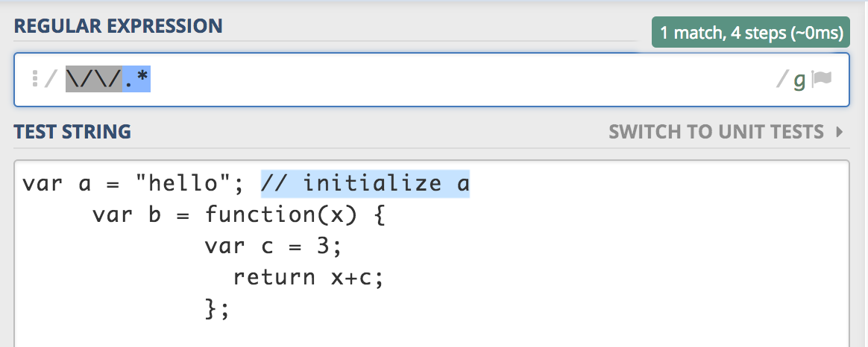Click on the "return x+c;" line
Viewport: 868px width, 347px height.
click(312, 278)
